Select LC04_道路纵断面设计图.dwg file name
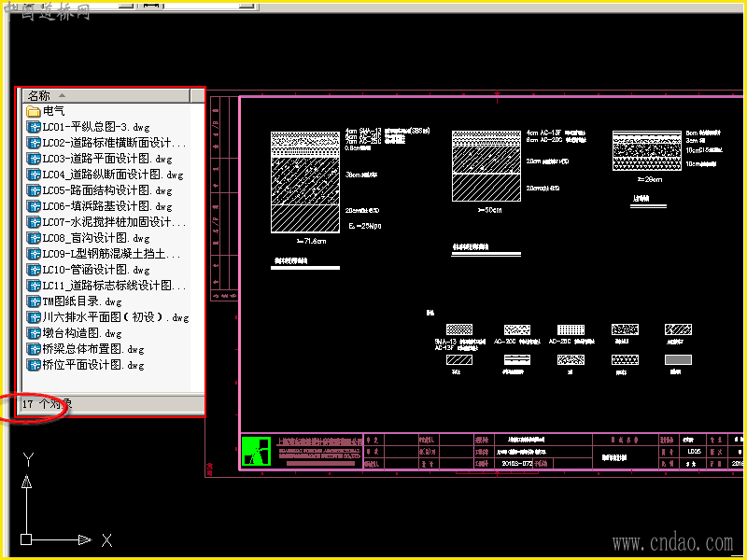This screenshot has height=560, width=747. [x=112, y=175]
